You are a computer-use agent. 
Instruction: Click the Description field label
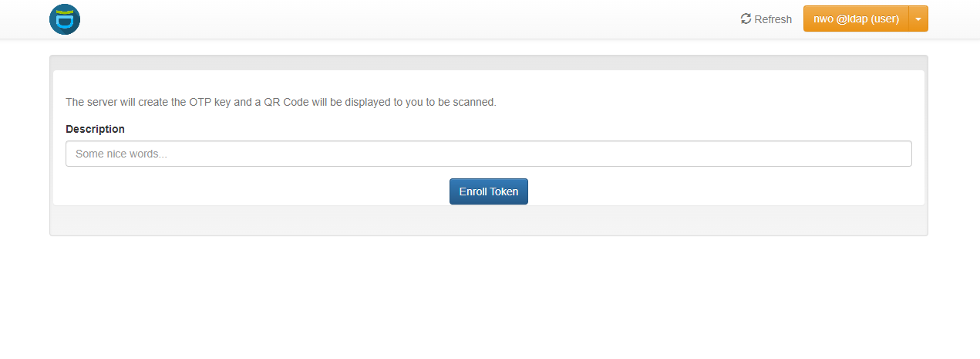click(95, 129)
